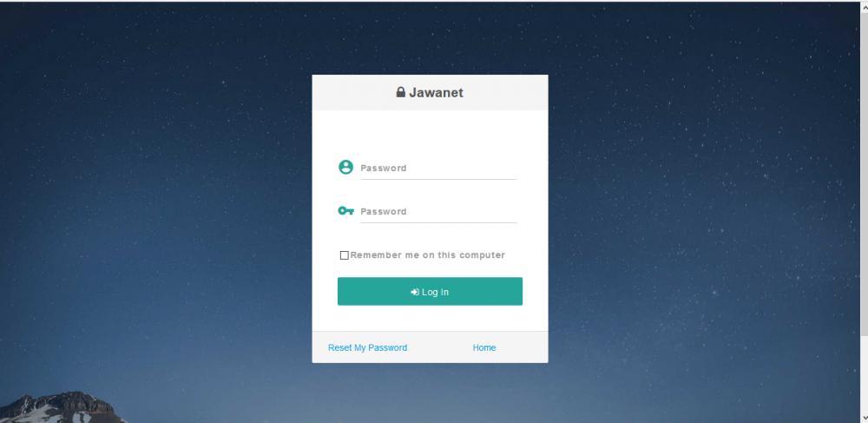
Task: Click the scrollbar track below the thumb
Action: [x=864, y=373]
